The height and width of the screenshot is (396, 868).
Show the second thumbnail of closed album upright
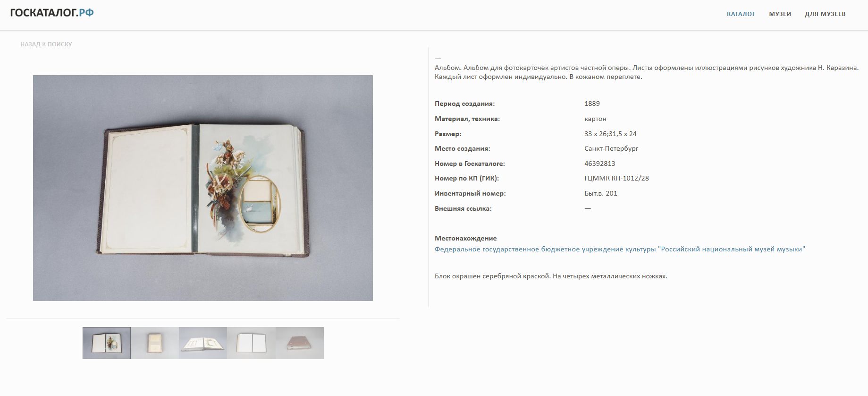pyautogui.click(x=155, y=343)
